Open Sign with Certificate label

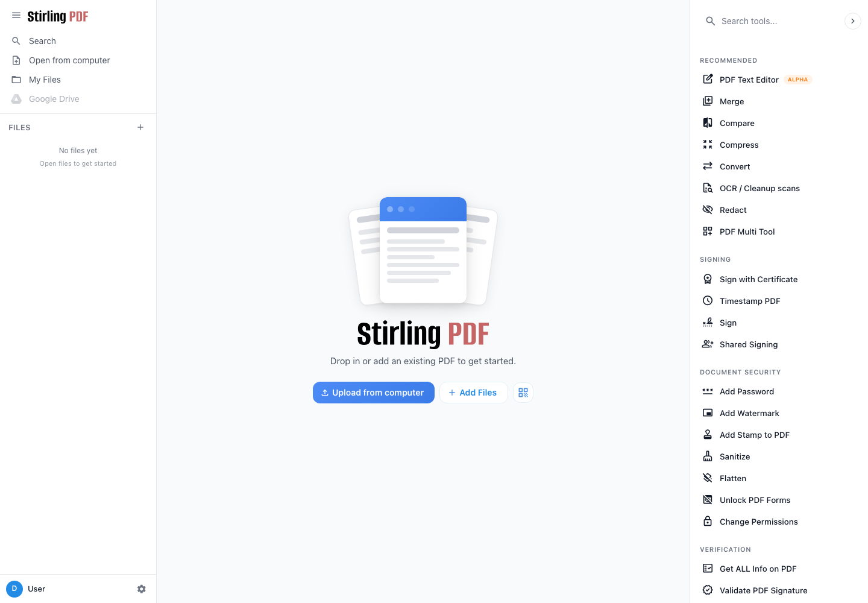pyautogui.click(x=758, y=279)
